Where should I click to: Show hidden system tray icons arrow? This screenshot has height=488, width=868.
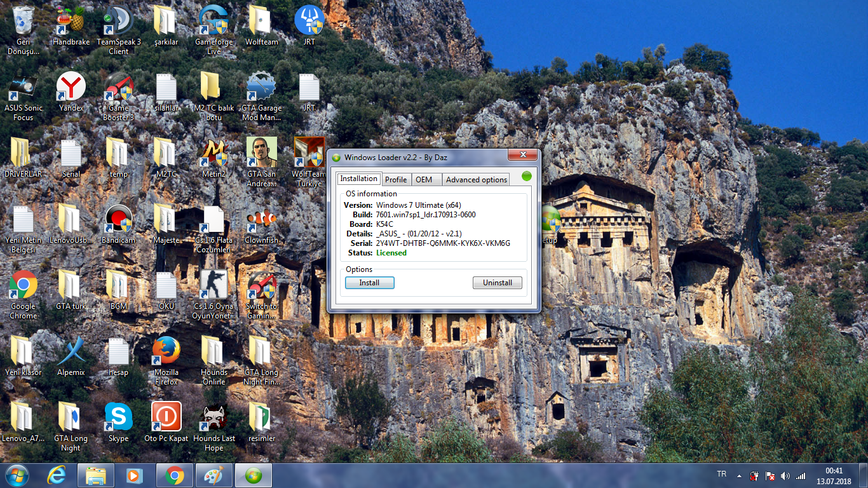coord(739,475)
